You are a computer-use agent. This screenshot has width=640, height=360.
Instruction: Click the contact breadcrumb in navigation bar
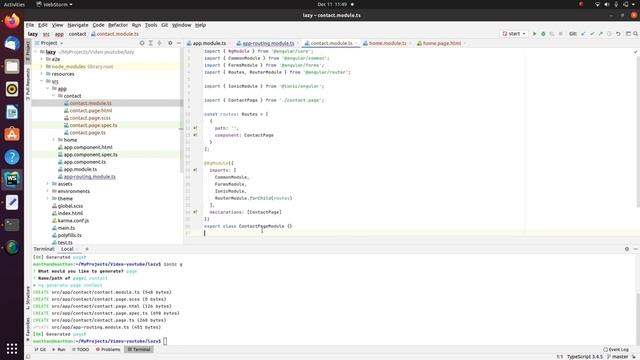click(77, 34)
